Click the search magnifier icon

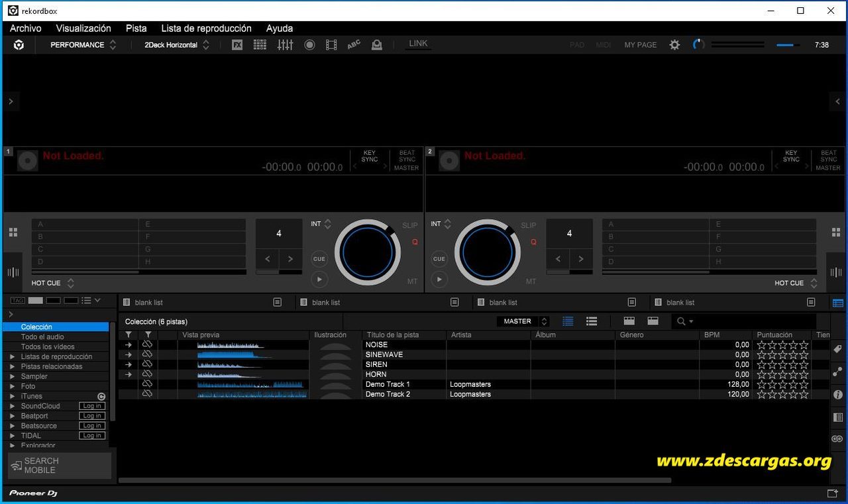(x=681, y=321)
